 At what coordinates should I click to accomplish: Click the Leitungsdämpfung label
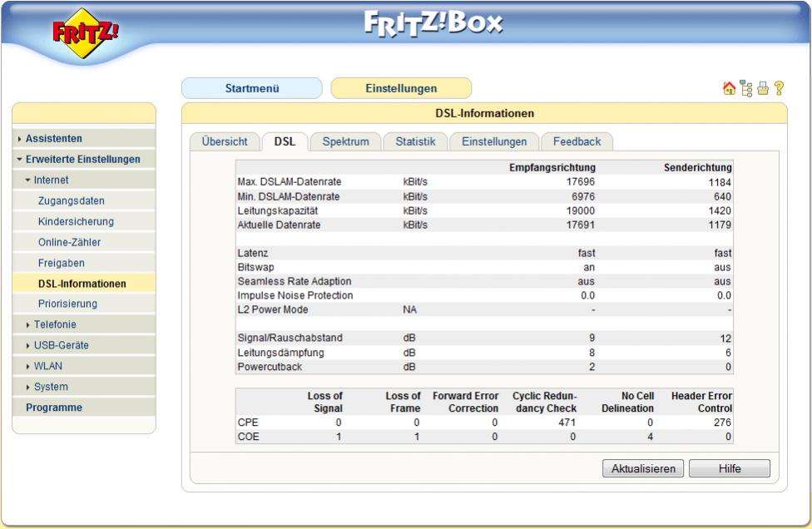[280, 353]
